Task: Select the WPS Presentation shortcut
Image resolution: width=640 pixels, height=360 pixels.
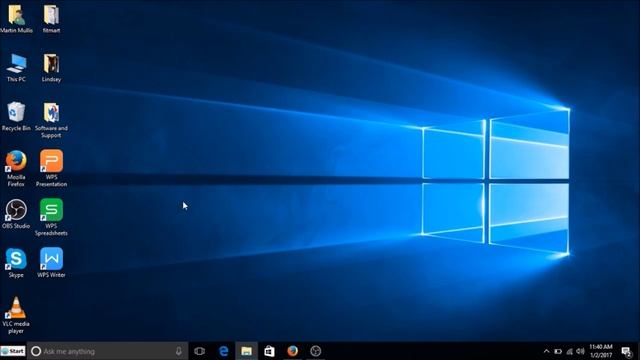Action: point(51,169)
